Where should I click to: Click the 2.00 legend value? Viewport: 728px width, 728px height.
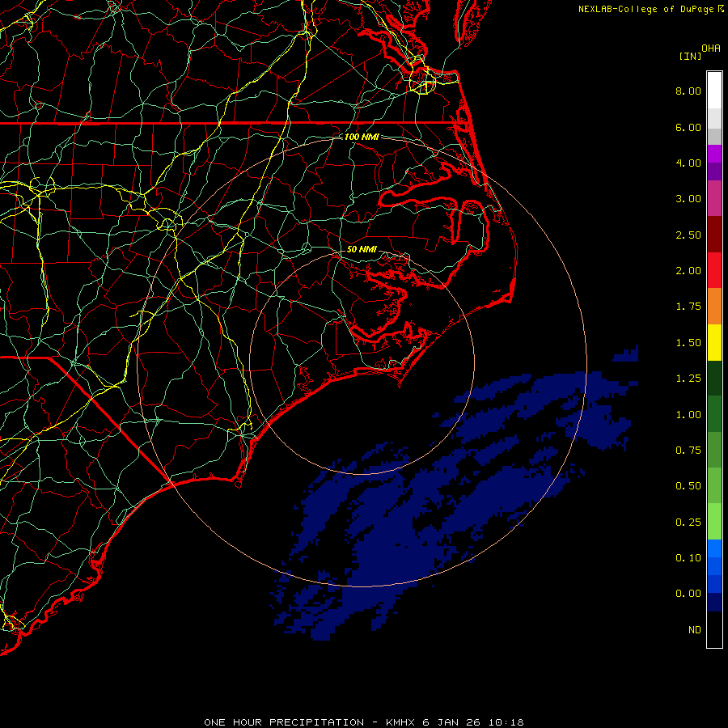[688, 271]
